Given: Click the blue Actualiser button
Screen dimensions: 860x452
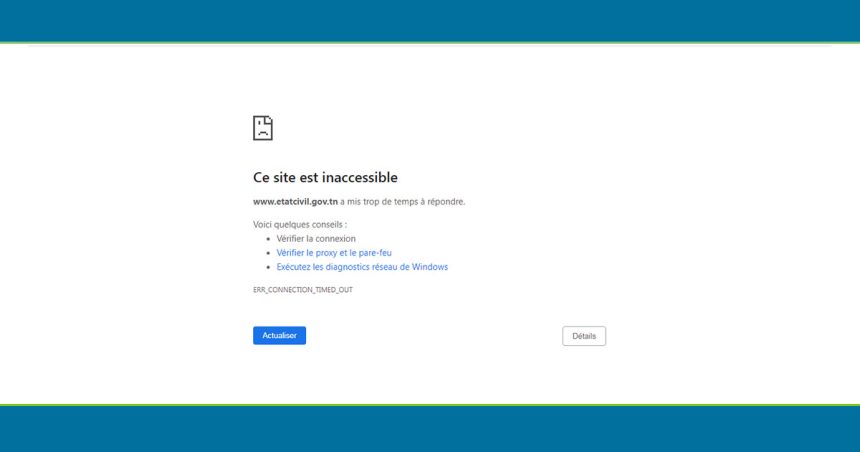Looking at the screenshot, I should [x=279, y=336].
